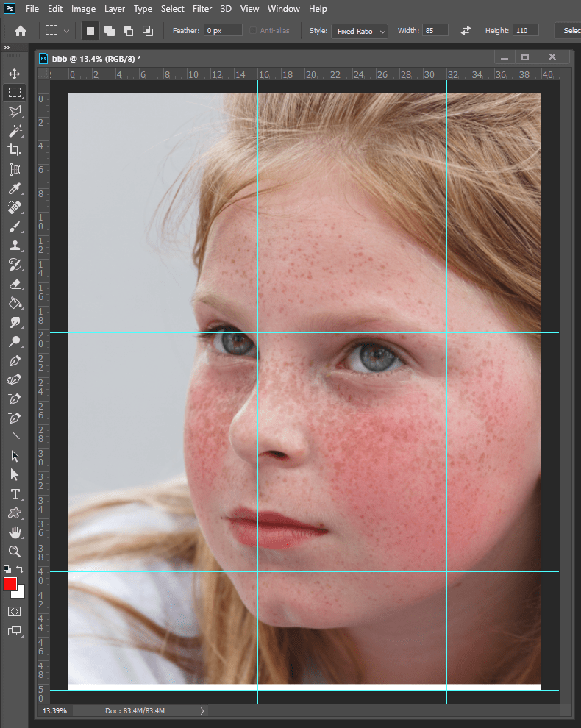Open the Help menu

[x=318, y=9]
